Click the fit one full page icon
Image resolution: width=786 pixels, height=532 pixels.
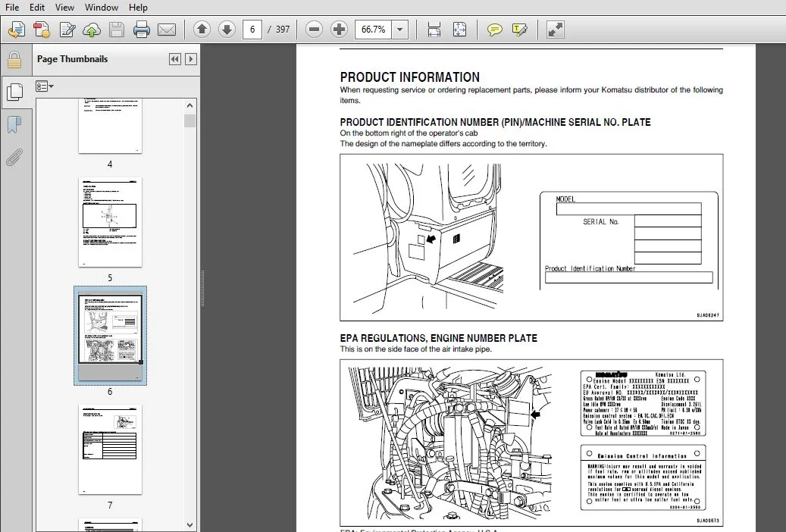pyautogui.click(x=459, y=30)
